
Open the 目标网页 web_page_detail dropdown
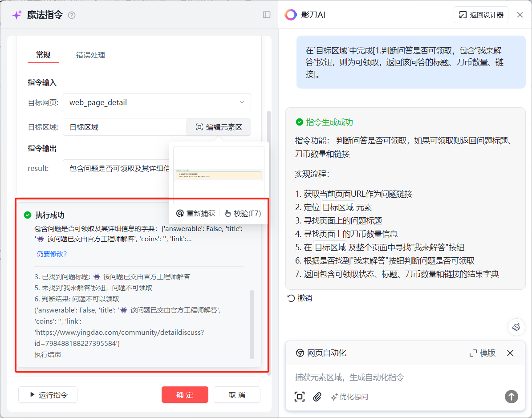[x=157, y=102]
